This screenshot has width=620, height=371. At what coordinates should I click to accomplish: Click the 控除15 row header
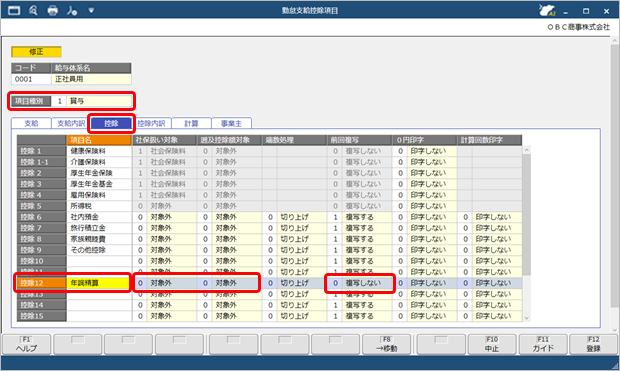42,316
